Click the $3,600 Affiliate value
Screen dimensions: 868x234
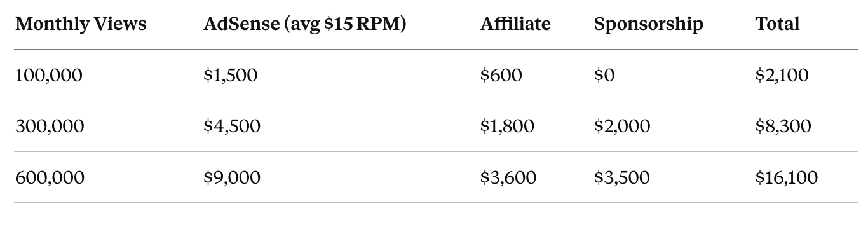coord(508,177)
